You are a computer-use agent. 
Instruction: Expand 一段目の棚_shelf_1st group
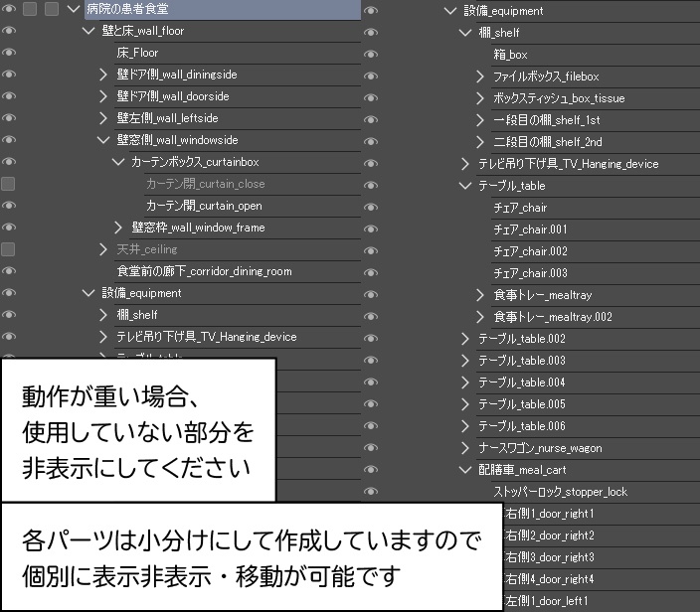click(x=480, y=119)
